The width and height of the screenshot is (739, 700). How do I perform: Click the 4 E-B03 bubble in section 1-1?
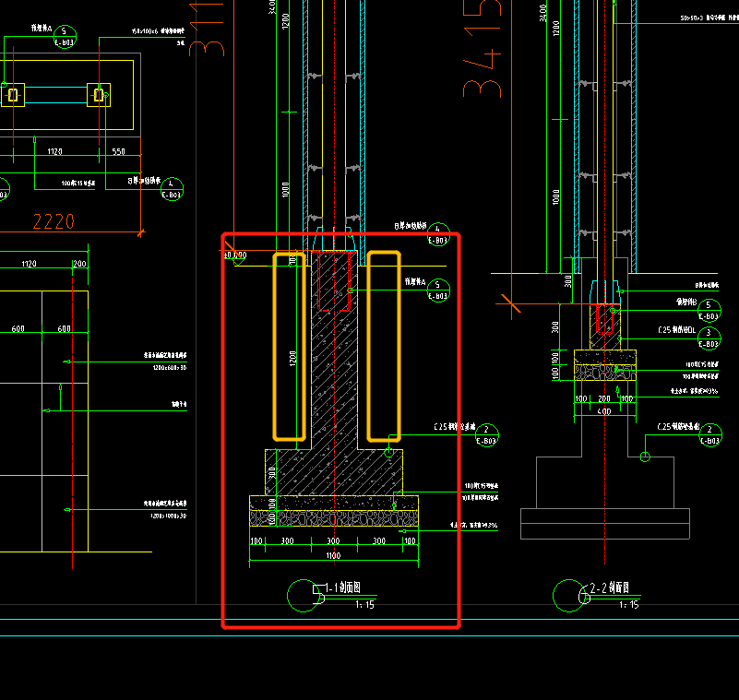438,234
